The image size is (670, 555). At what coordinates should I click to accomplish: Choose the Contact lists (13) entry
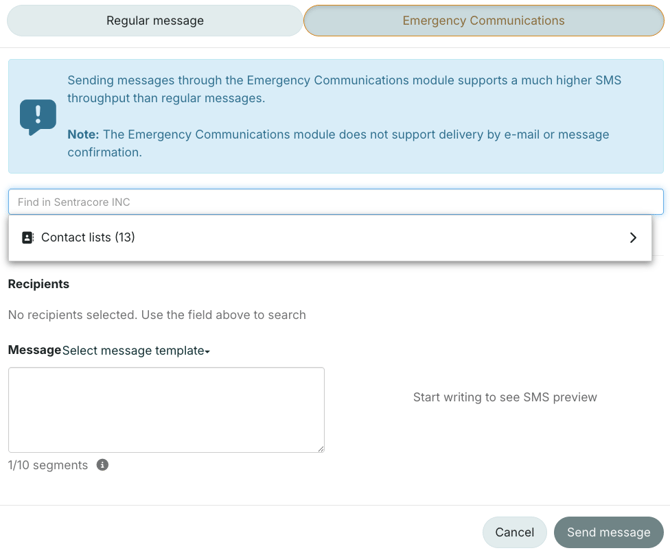pyautogui.click(x=88, y=238)
